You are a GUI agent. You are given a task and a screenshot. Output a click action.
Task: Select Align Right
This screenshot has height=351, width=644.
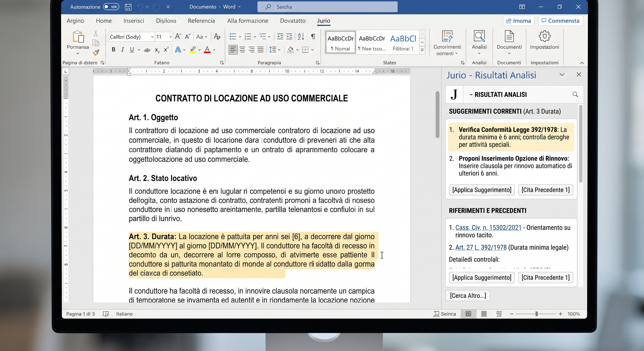tap(252, 49)
